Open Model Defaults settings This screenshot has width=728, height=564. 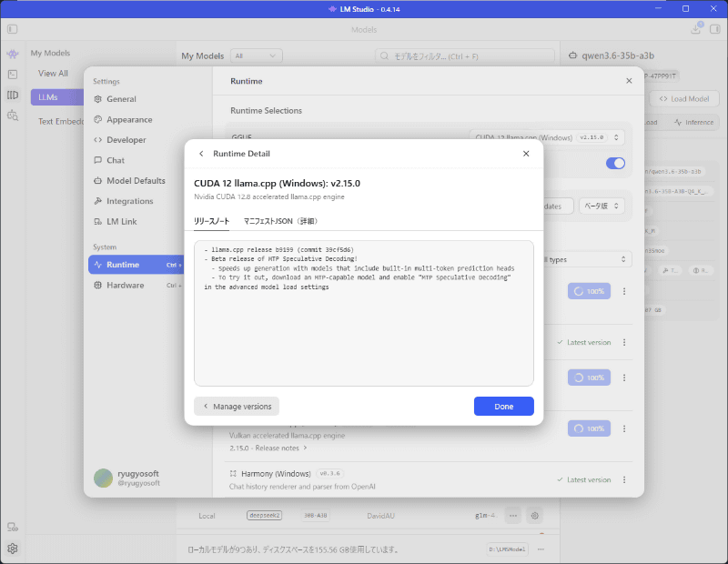(136, 181)
